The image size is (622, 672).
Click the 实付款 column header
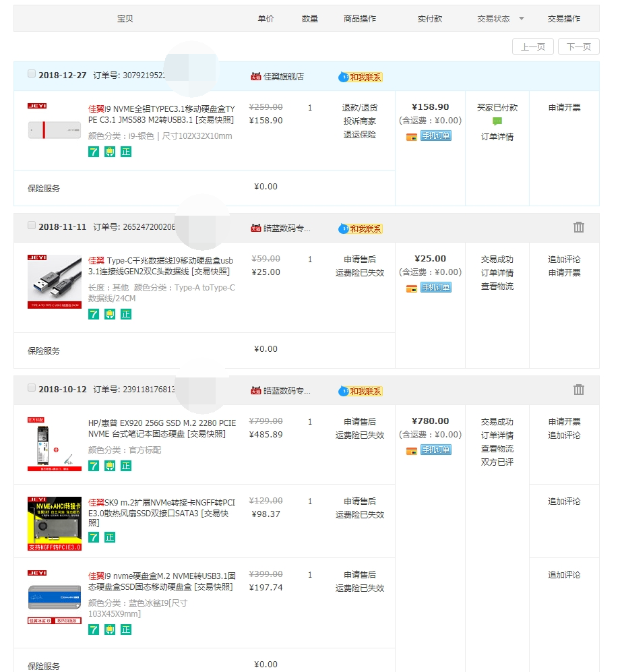pos(430,18)
